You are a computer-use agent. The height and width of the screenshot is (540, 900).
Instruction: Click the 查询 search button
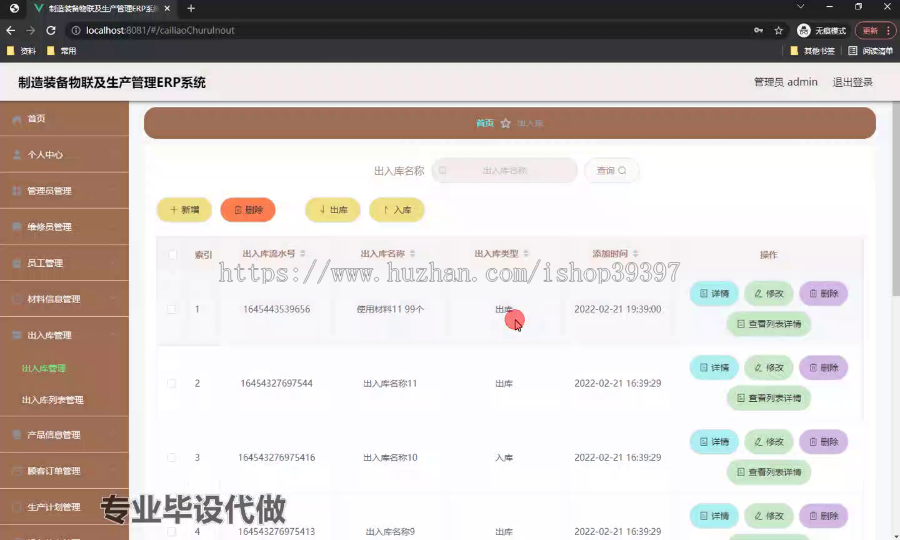(x=611, y=170)
